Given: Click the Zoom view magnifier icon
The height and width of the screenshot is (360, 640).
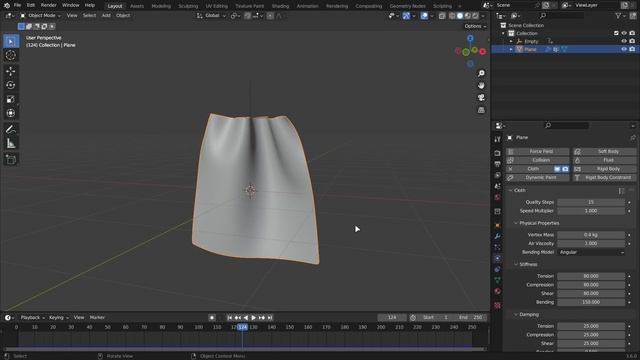Looking at the screenshot, I should point(481,73).
